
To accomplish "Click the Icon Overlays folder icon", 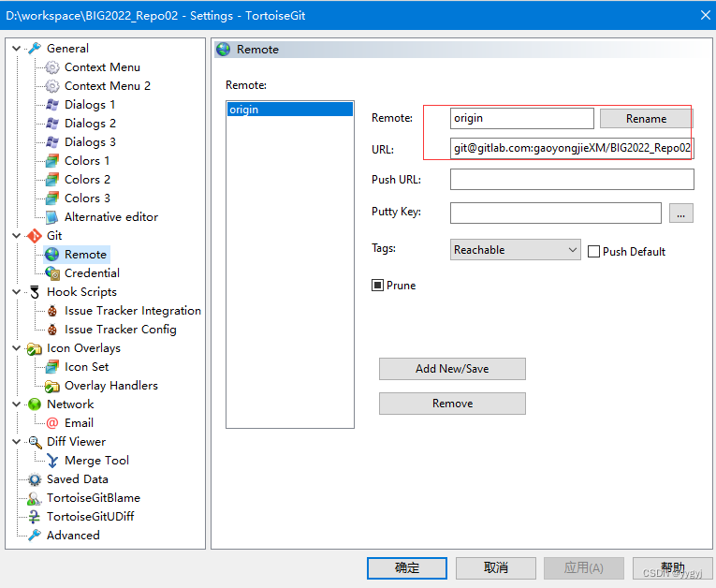I will tap(35, 349).
